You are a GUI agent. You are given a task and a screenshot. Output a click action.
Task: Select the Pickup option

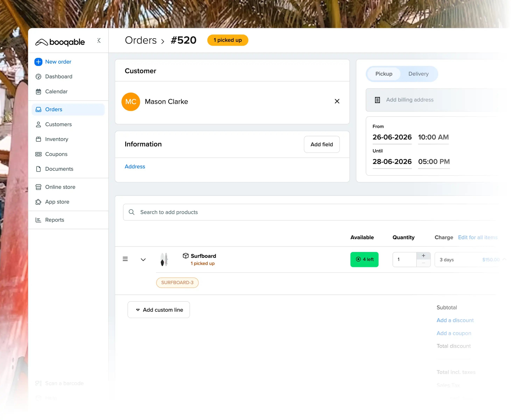click(384, 74)
